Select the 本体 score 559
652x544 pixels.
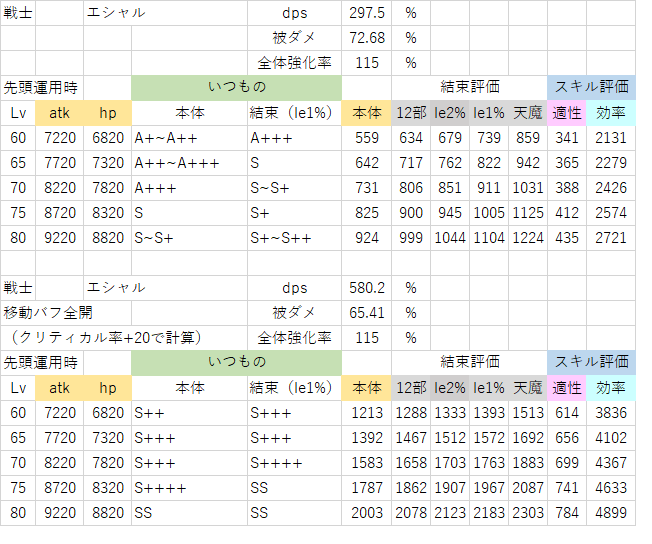(x=366, y=138)
